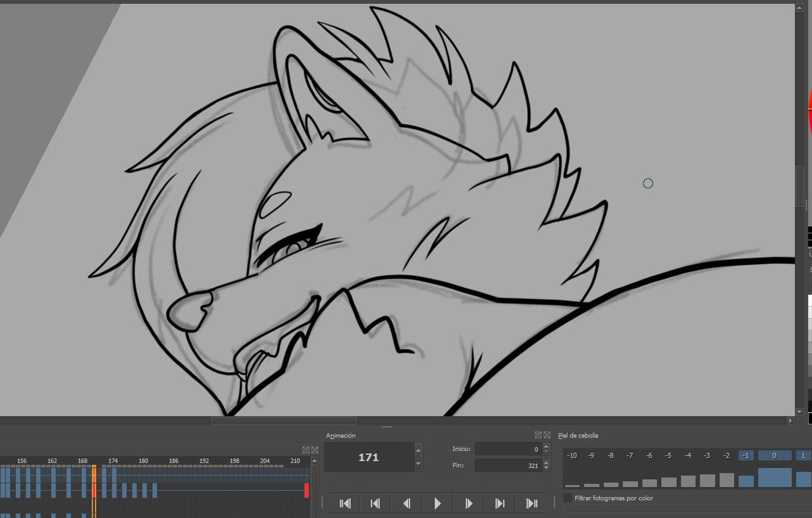This screenshot has width=812, height=518.
Task: Increase the current frame number 171
Action: [418, 450]
